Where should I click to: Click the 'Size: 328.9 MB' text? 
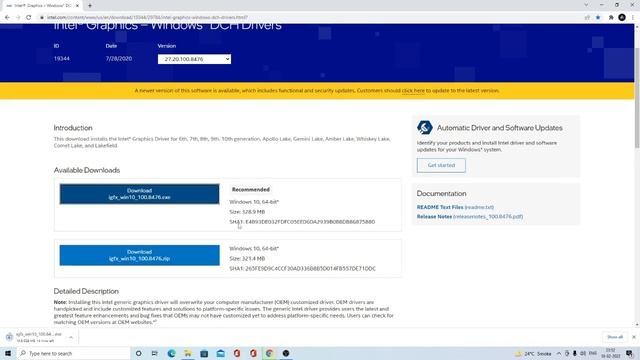(247, 212)
